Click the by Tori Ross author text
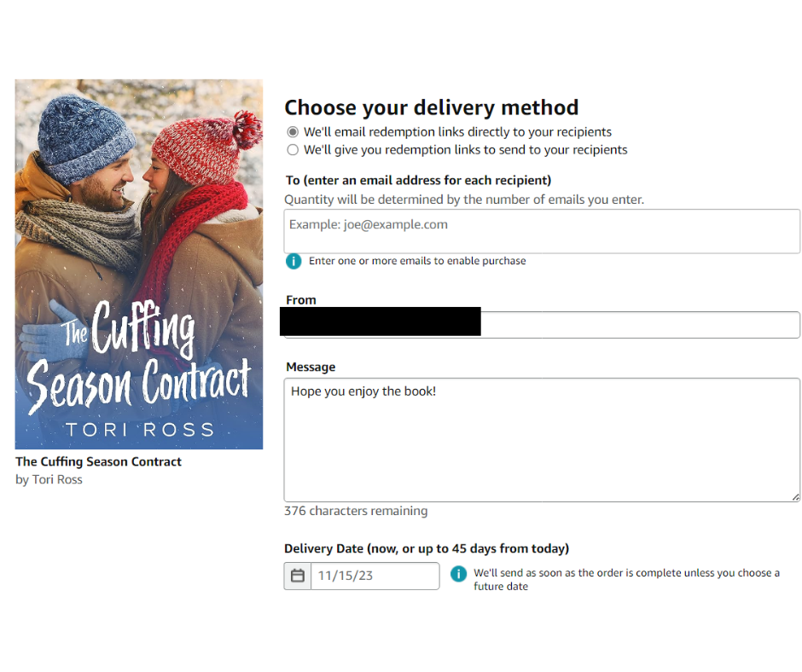Image resolution: width=802 pixels, height=672 pixels. tap(49, 479)
